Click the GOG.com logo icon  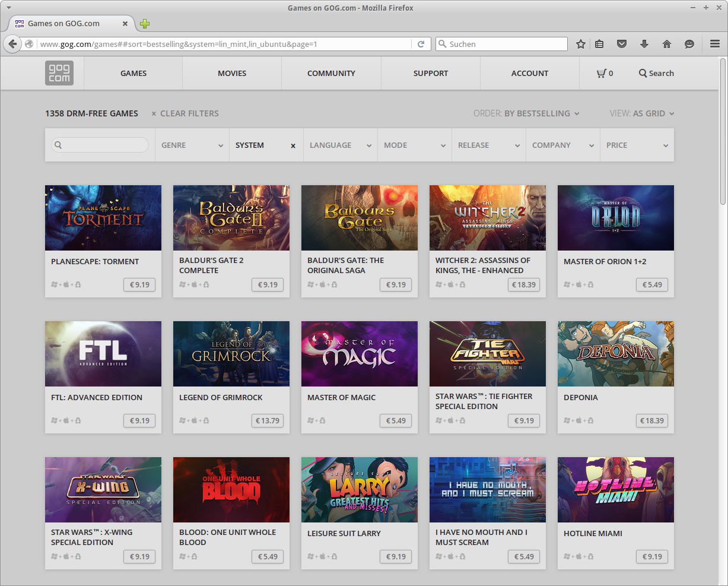(59, 73)
